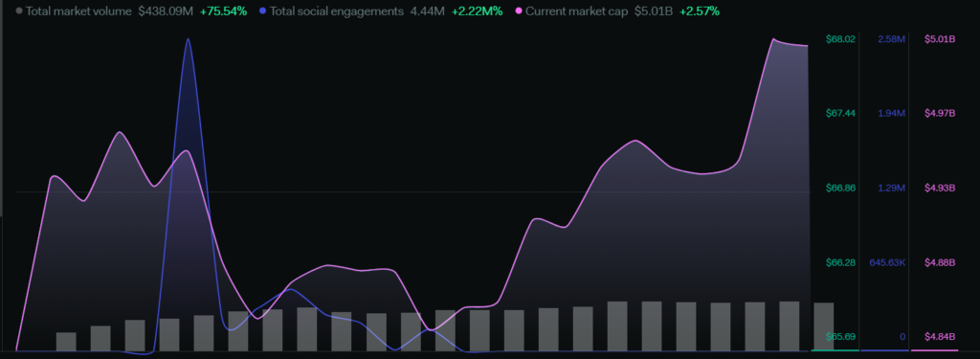The height and width of the screenshot is (359, 980).
Task: Click the $5.01B pink axis label
Action: coord(940,39)
